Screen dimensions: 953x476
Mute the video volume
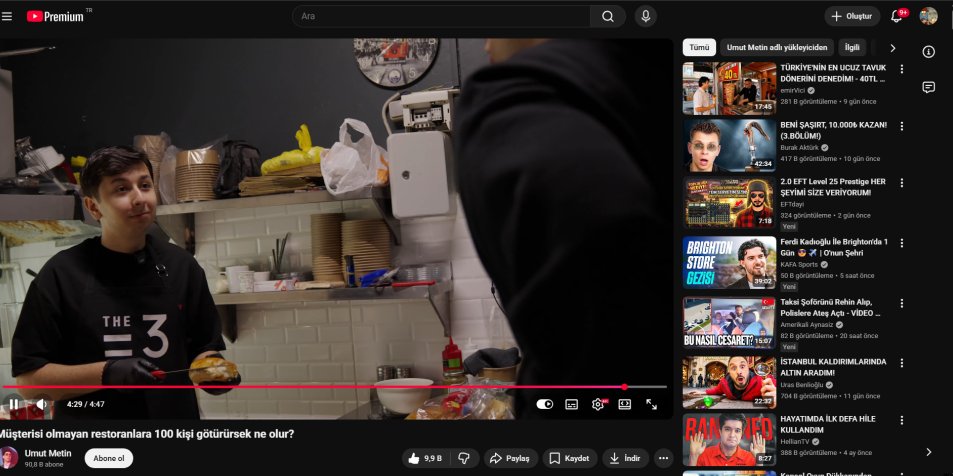[41, 404]
